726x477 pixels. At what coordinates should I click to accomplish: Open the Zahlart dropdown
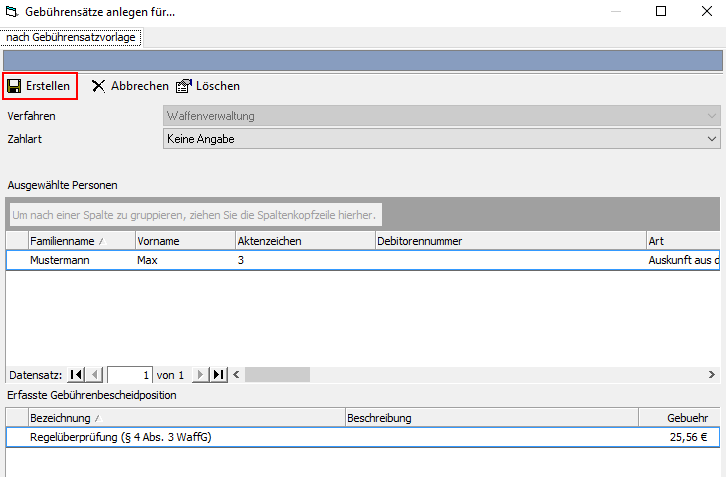[x=711, y=139]
